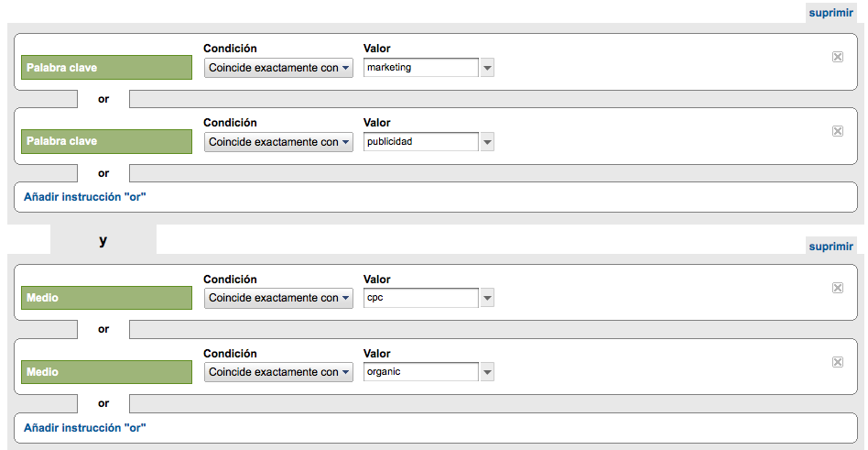The image size is (868, 450).
Task: Click suprimir link above the keyword group
Action: 830,13
